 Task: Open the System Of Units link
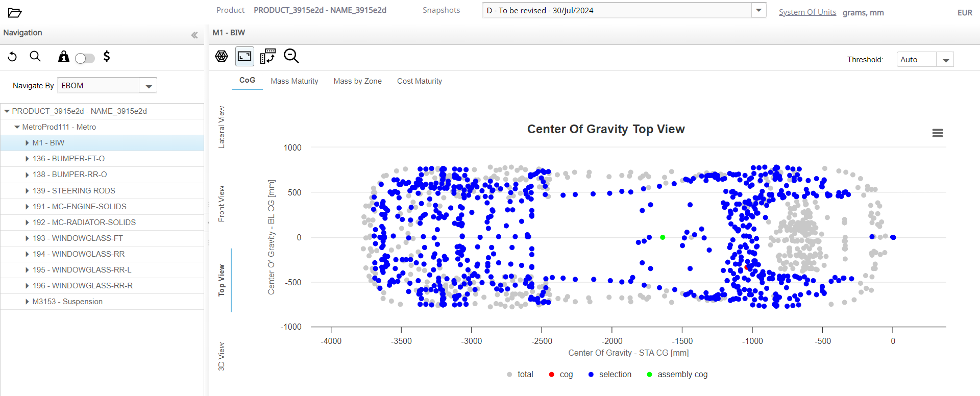tap(807, 12)
